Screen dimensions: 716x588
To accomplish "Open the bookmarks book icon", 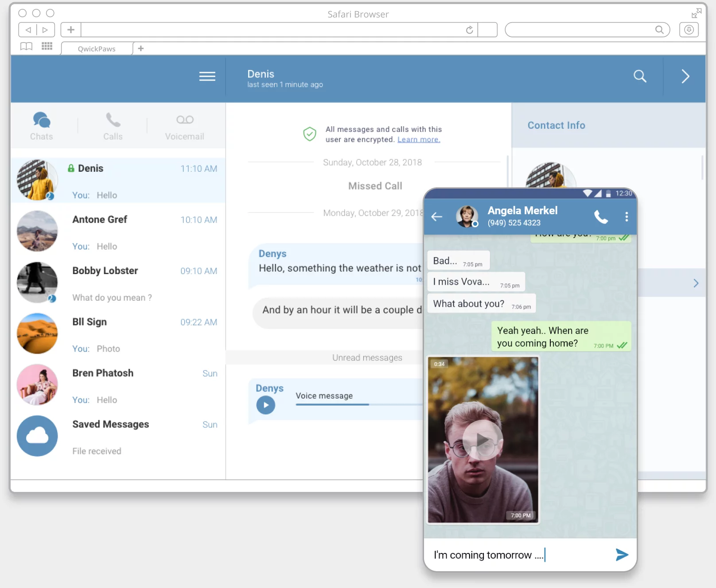I will coord(26,46).
